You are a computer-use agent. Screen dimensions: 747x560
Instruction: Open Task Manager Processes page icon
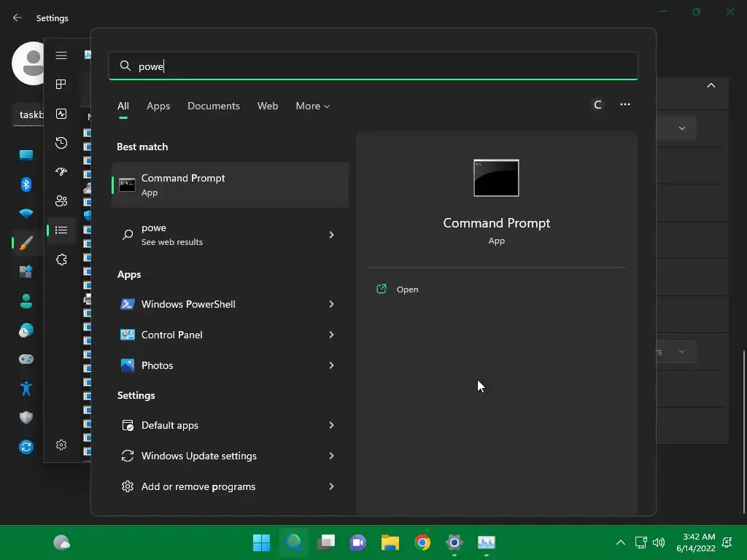coord(61,85)
